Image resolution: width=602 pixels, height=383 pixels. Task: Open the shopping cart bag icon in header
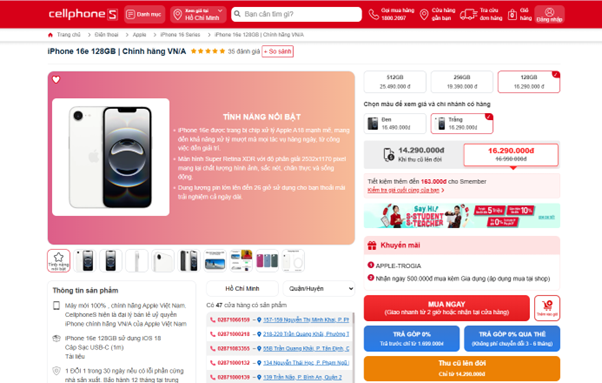click(x=512, y=15)
